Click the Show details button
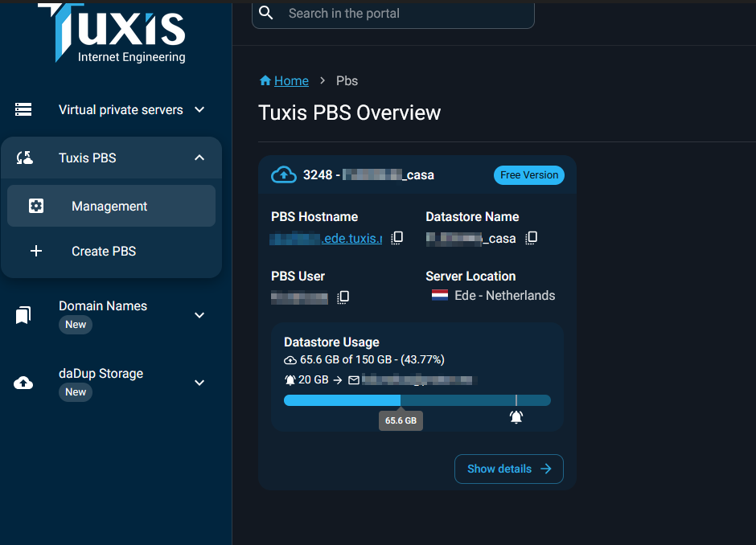The height and width of the screenshot is (545, 756). [x=508, y=469]
